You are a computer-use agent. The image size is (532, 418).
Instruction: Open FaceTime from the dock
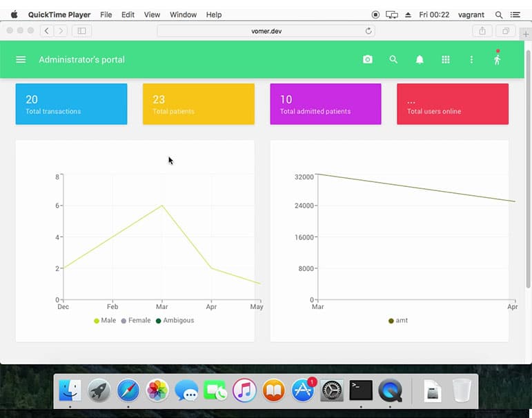(215, 390)
